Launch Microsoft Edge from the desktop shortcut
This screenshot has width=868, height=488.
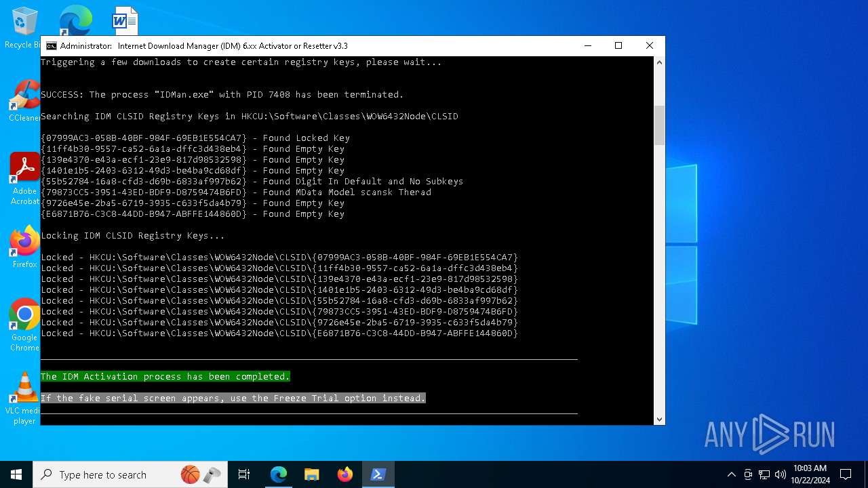[75, 20]
